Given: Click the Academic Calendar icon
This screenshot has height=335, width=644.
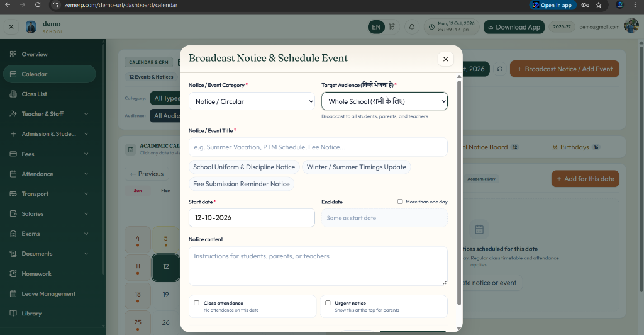Looking at the screenshot, I should coord(131,150).
